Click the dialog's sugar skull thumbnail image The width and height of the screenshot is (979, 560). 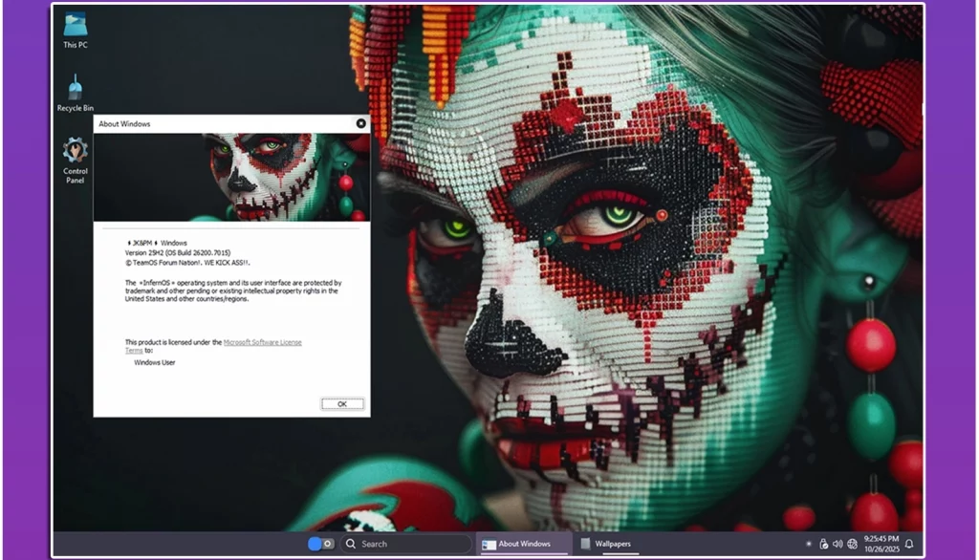(x=231, y=175)
